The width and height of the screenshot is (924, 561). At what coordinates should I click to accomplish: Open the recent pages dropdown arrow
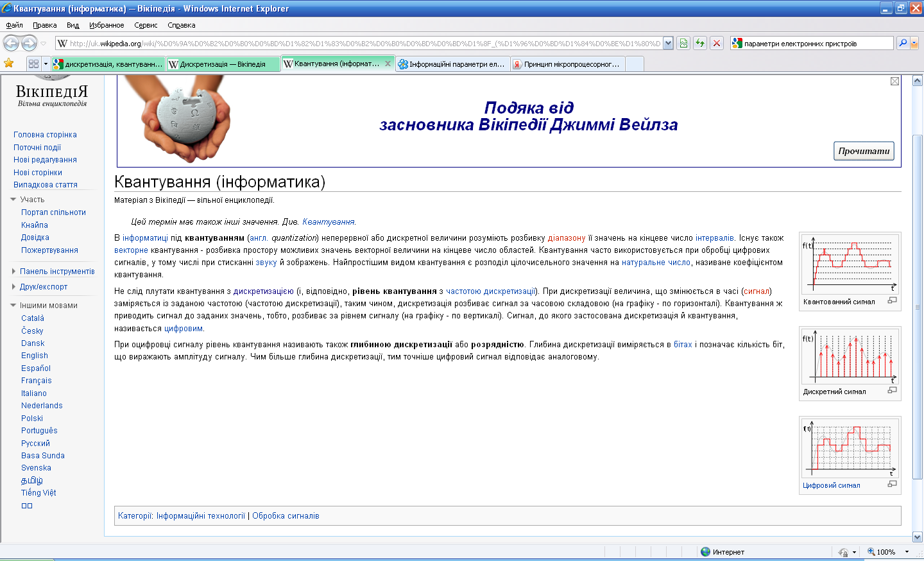[43, 44]
